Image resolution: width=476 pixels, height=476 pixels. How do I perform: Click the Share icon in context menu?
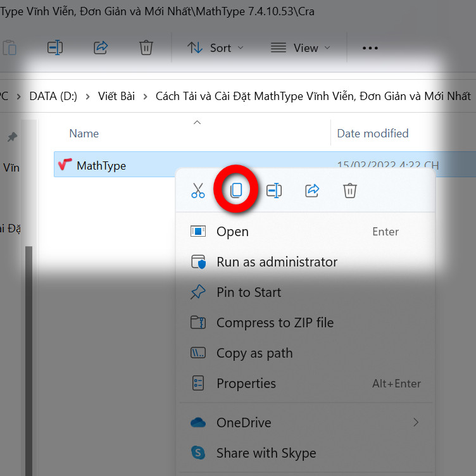(x=312, y=191)
